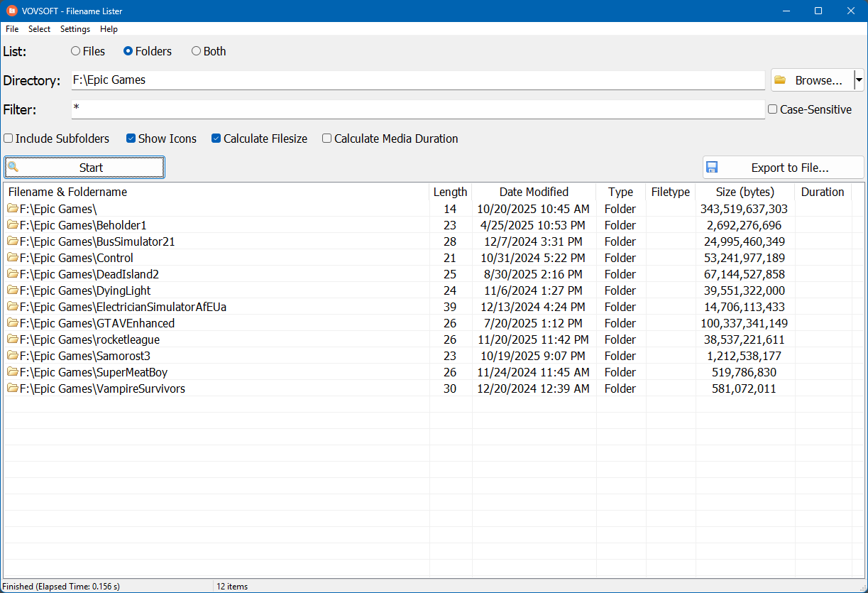This screenshot has height=593, width=868.
Task: Open the Select menu
Action: 39,29
